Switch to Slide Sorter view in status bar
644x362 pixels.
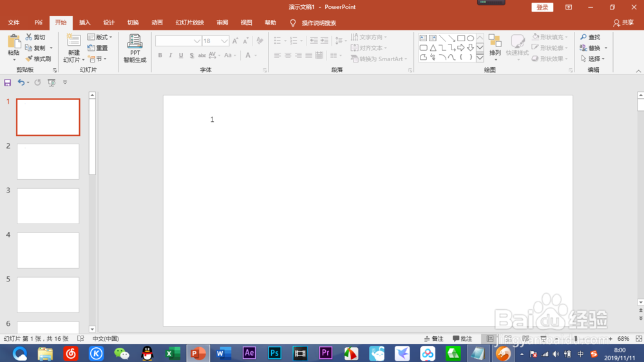click(508, 339)
